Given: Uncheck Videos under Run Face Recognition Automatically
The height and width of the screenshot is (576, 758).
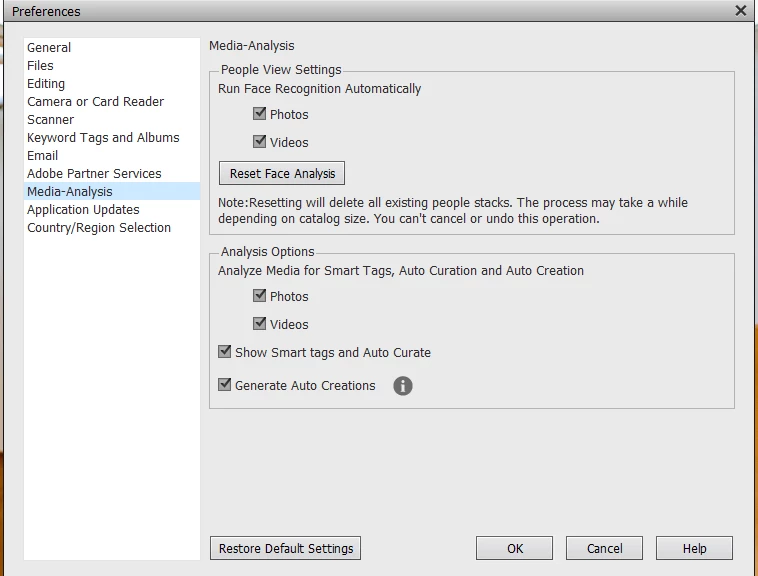Looking at the screenshot, I should click(260, 142).
